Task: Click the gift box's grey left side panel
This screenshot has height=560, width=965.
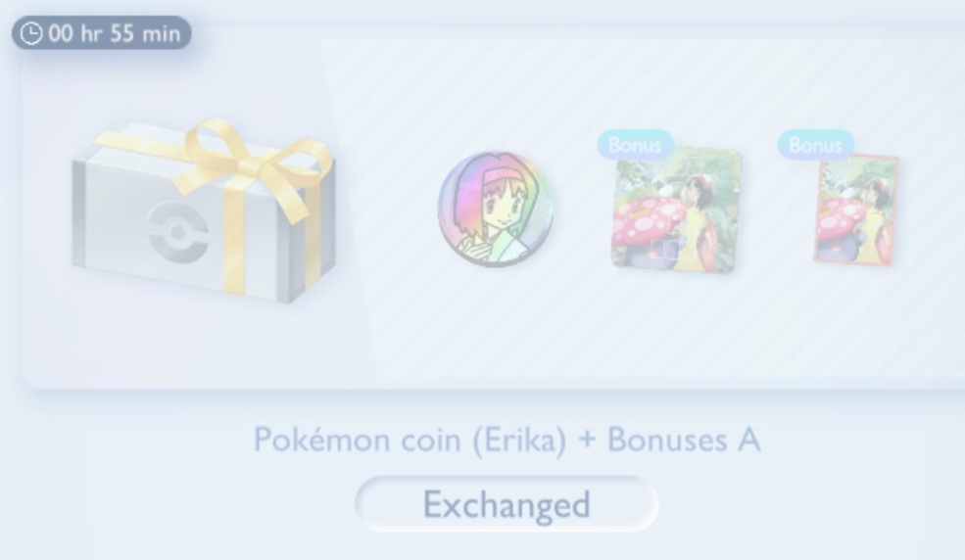Action: click(x=78, y=212)
